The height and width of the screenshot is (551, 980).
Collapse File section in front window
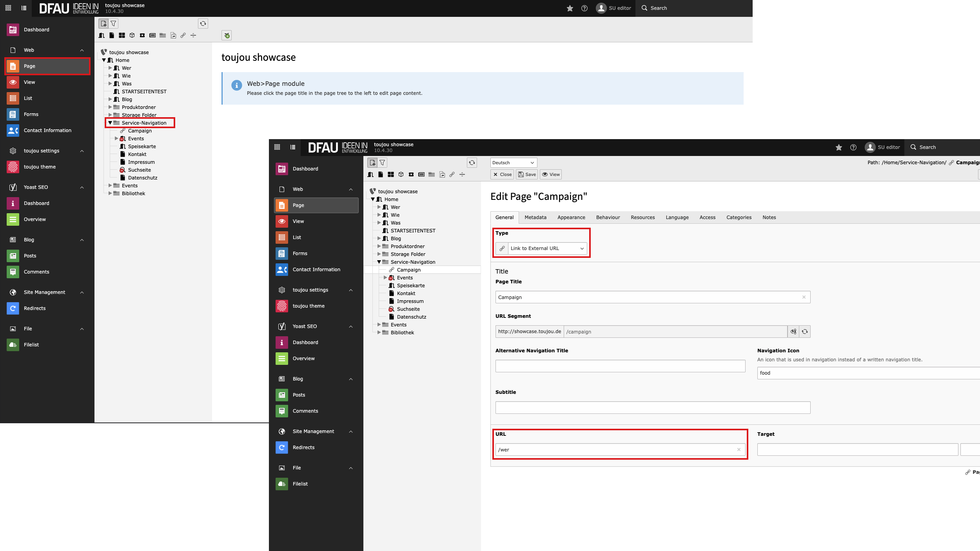coord(351,468)
